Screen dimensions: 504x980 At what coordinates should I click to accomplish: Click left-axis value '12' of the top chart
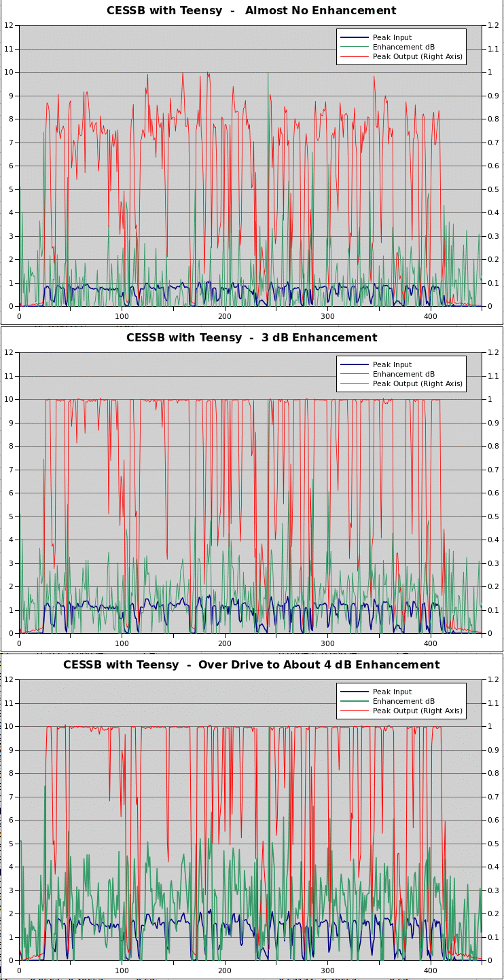[9, 26]
